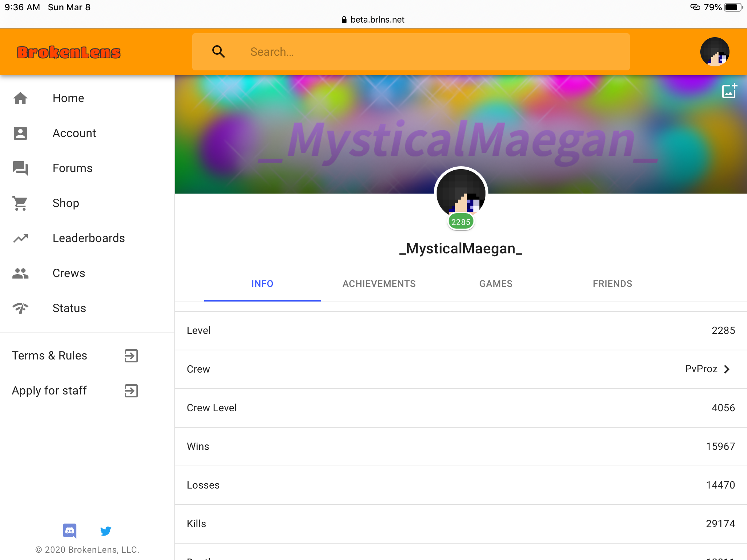Image resolution: width=747 pixels, height=560 pixels.
Task: Expand the PvProz crew chevron
Action: [727, 369]
